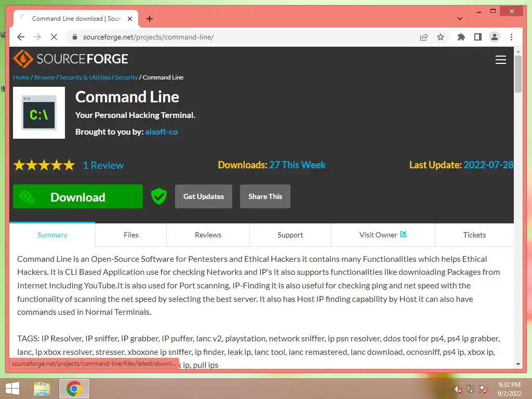The image size is (532, 399).
Task: Switch to the Files tab
Action: 131,235
